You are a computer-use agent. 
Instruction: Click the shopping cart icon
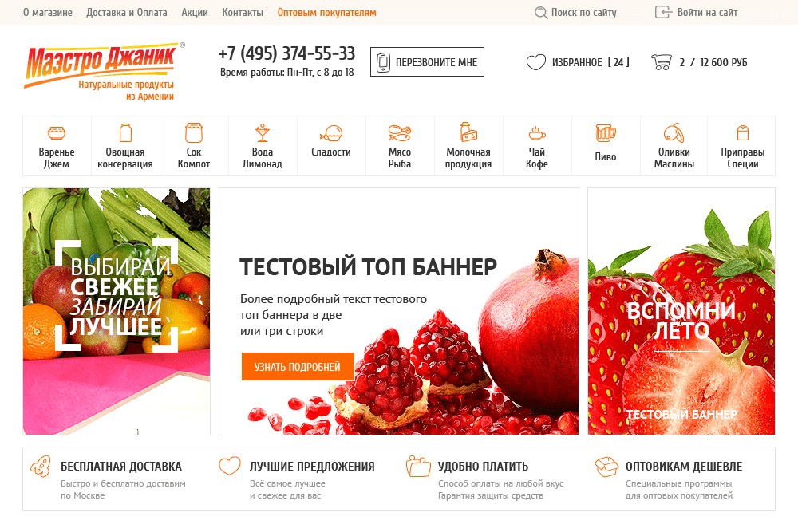point(661,62)
